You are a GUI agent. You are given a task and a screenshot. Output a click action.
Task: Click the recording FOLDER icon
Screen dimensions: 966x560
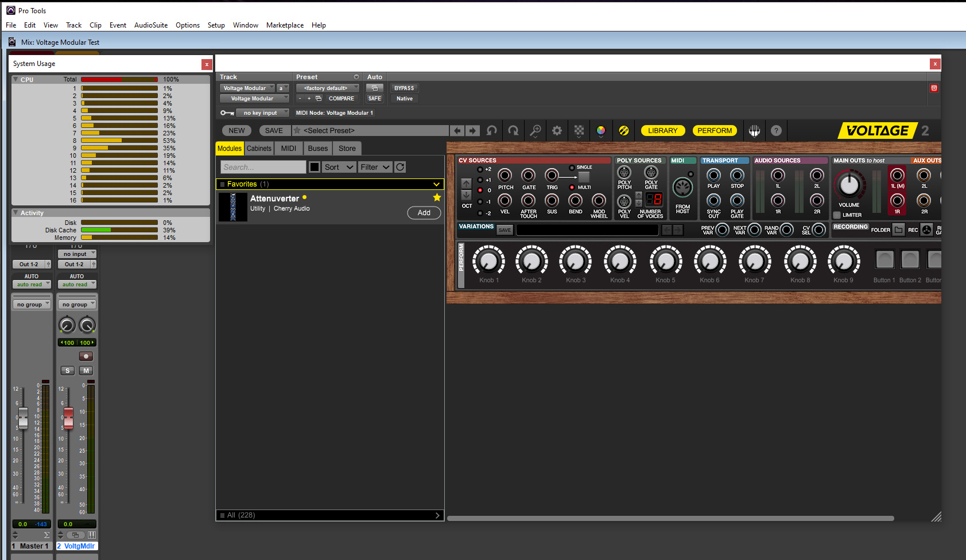[898, 230]
